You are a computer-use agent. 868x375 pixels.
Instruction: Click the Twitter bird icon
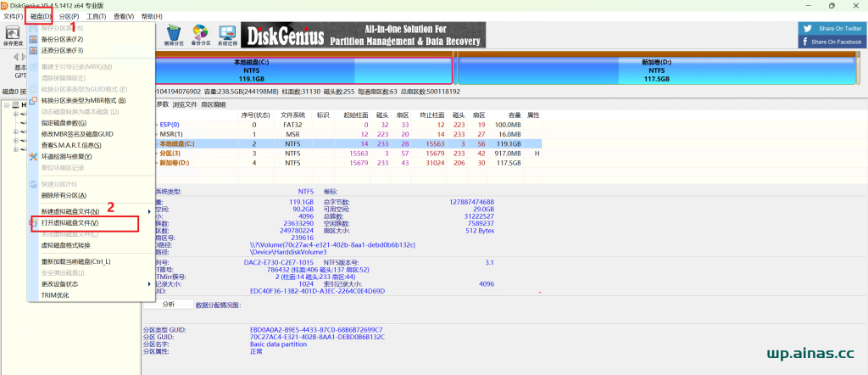pos(808,29)
